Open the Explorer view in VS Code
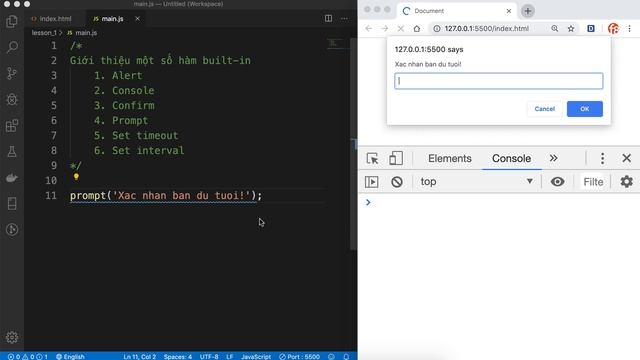This screenshot has width=640, height=360. click(x=12, y=21)
